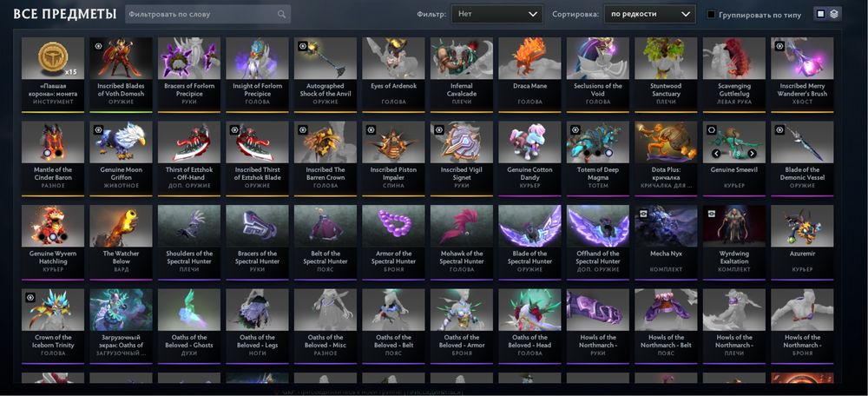Screen dimensions: 868x396
Task: Click the set bundle icon on Mecha Nyx
Action: (644, 214)
